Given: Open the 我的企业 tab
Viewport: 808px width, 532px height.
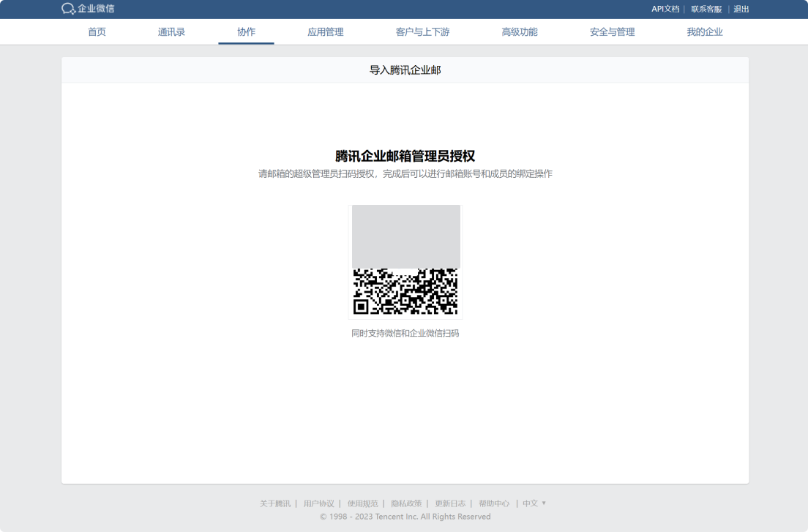Looking at the screenshot, I should pos(704,32).
